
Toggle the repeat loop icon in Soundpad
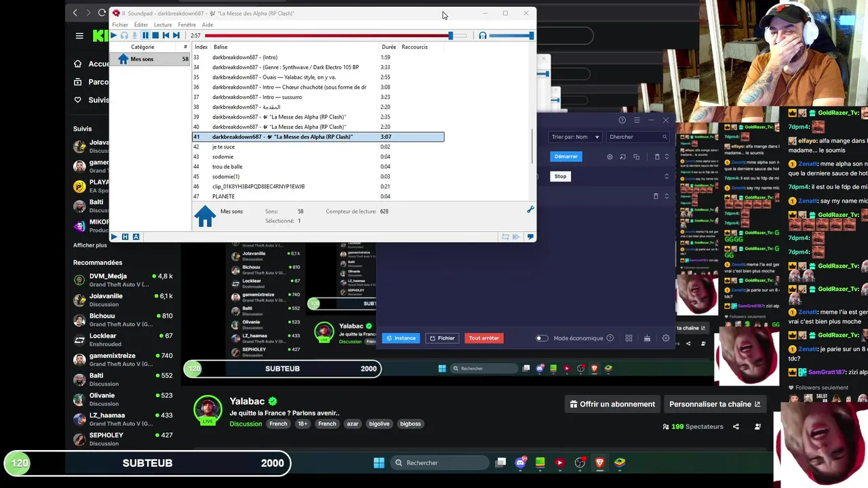point(505,237)
